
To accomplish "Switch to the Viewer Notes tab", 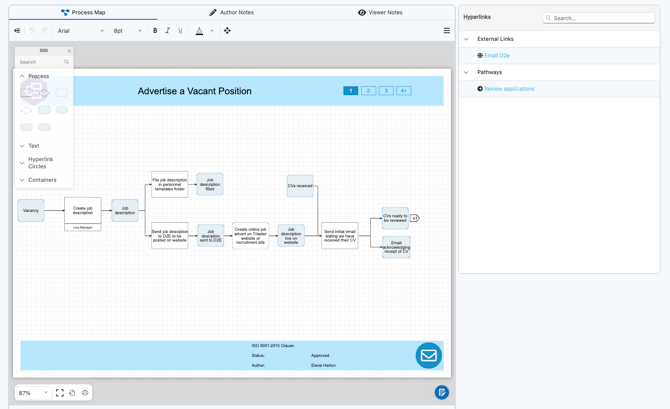I will (380, 13).
